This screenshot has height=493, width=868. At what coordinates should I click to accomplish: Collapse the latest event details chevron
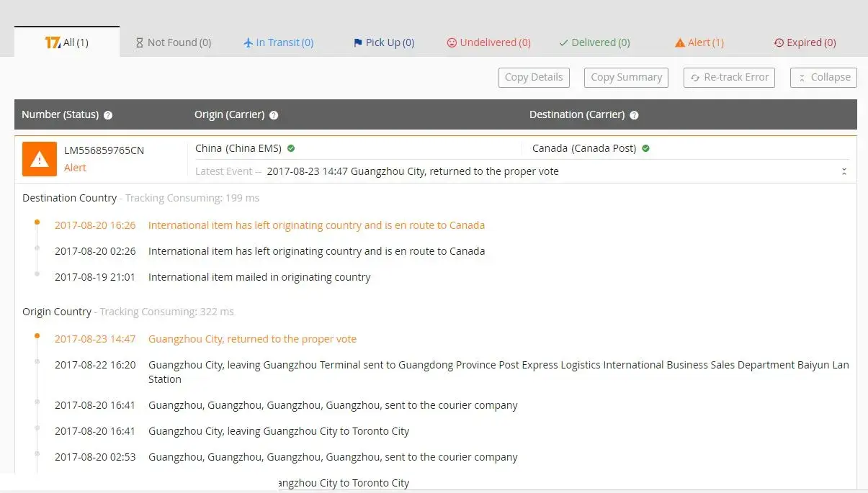point(844,171)
